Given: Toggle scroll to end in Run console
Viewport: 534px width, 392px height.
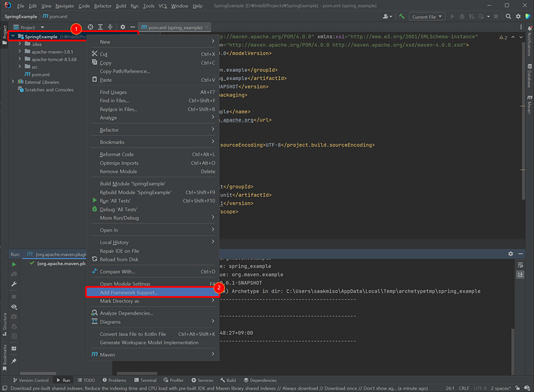Looking at the screenshot, I should [x=520, y=274].
